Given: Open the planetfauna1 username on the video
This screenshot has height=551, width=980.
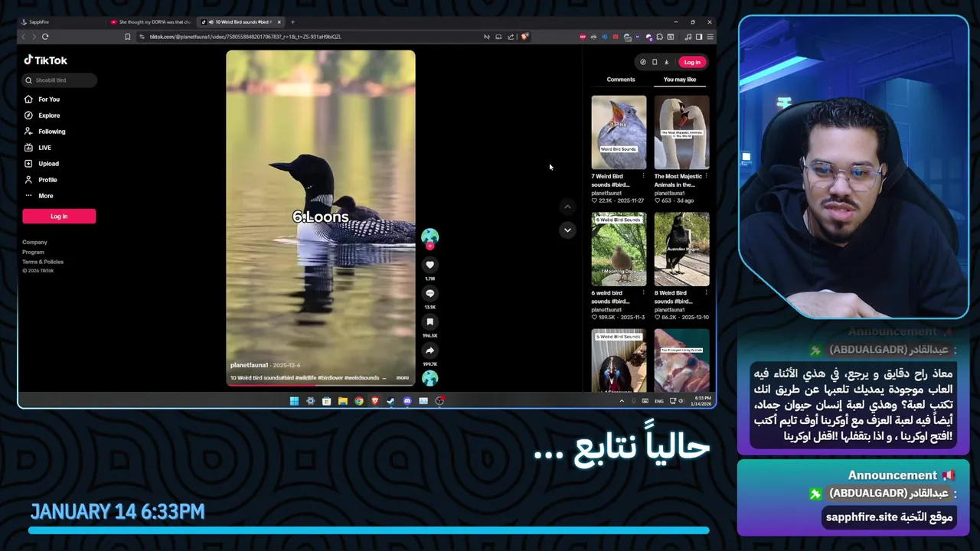Looking at the screenshot, I should coord(249,365).
